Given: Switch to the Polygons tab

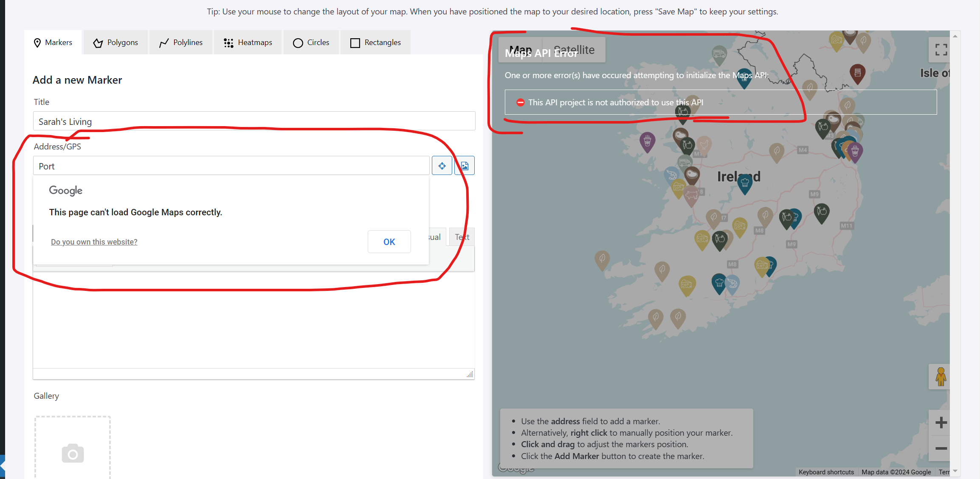Looking at the screenshot, I should 115,42.
